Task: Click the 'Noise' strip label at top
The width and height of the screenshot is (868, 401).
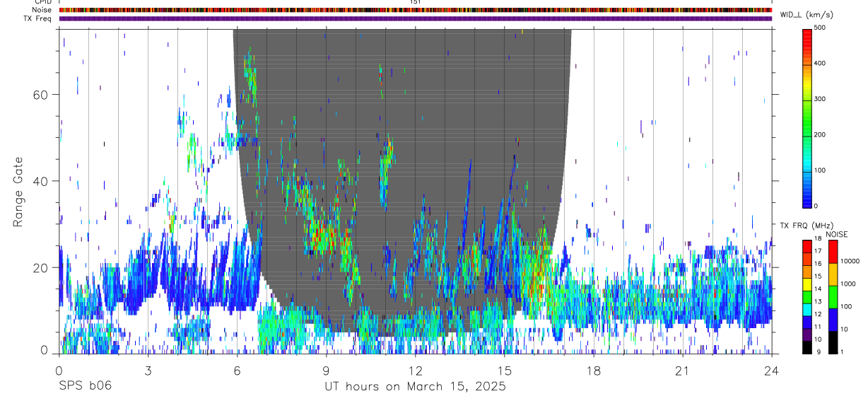Action: pos(42,10)
